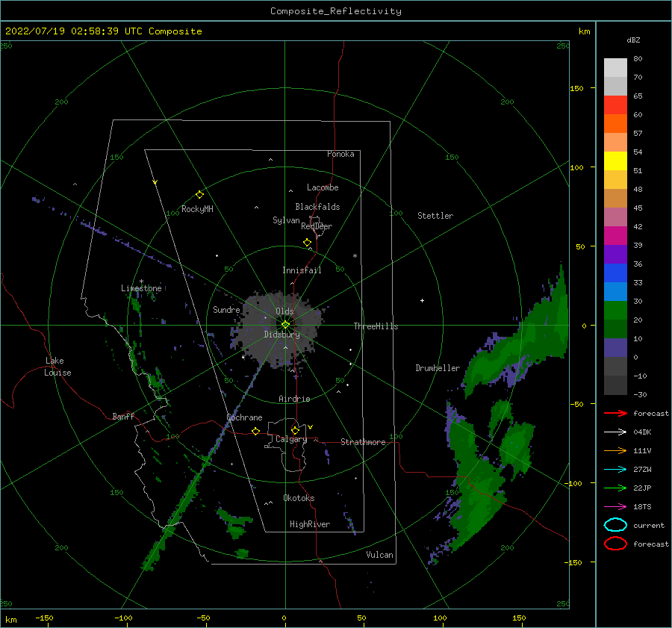
Task: Pick the bright green 20–30 dBZ swatch
Action: [615, 311]
